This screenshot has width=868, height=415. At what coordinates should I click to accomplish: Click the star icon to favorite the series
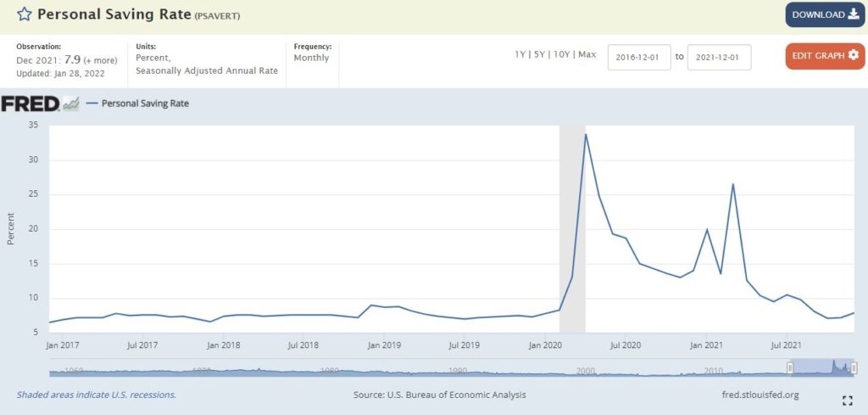[25, 14]
